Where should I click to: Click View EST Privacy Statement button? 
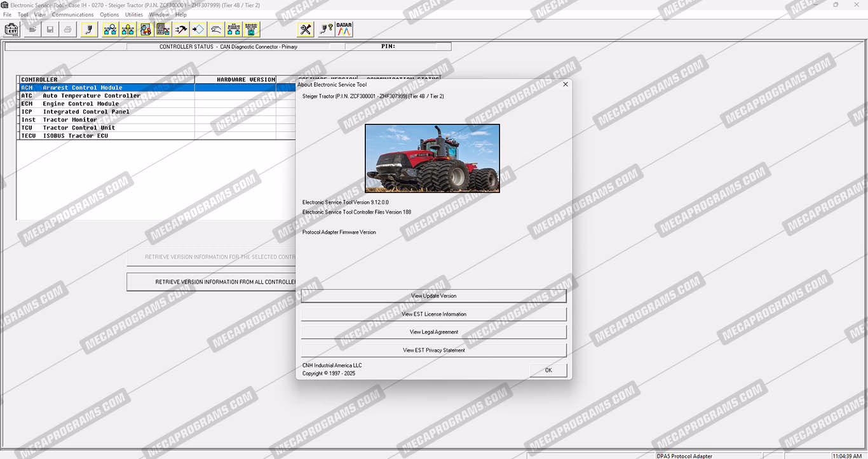click(x=433, y=350)
